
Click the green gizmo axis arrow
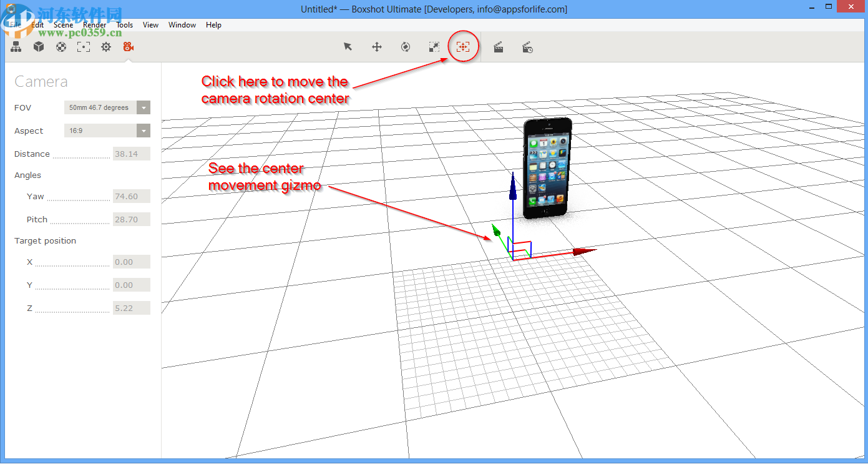tap(497, 231)
